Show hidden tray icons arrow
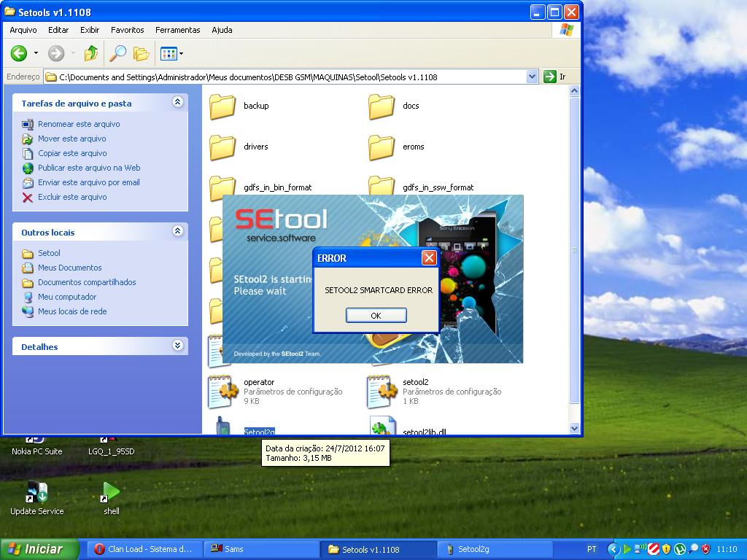The image size is (747, 560). coord(614,549)
